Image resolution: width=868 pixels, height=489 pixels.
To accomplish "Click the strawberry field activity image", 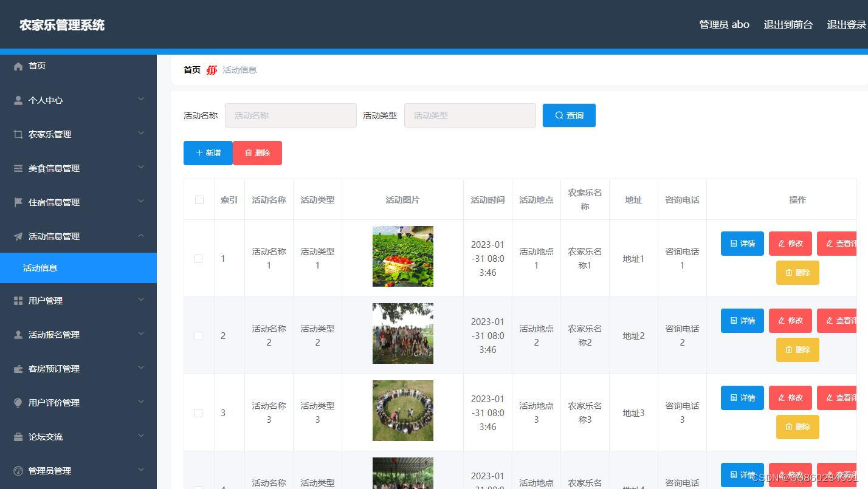I will (x=403, y=256).
